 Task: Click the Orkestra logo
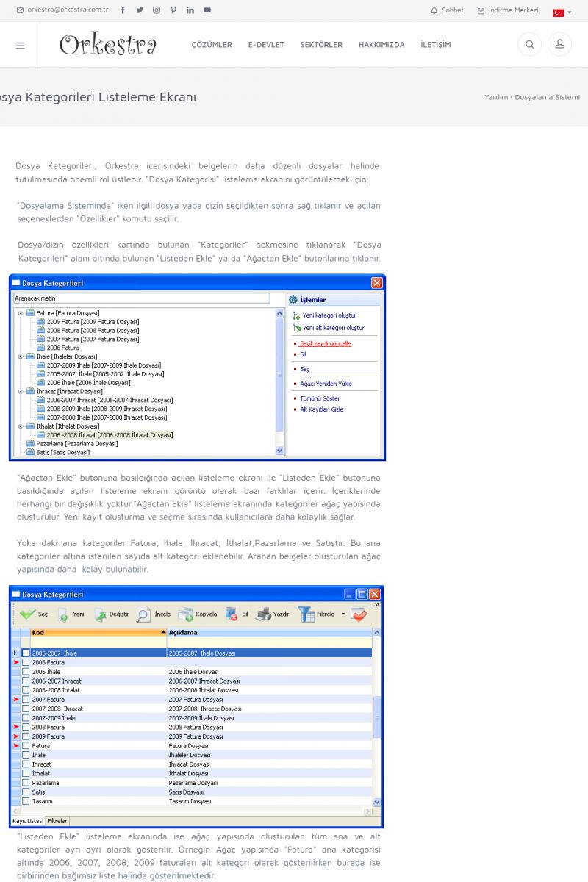point(108,45)
